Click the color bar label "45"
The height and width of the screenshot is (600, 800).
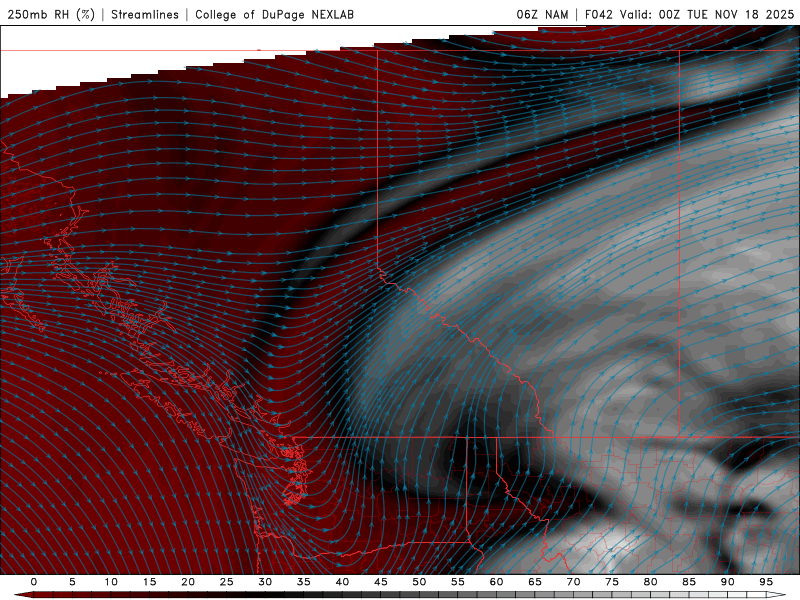click(381, 582)
